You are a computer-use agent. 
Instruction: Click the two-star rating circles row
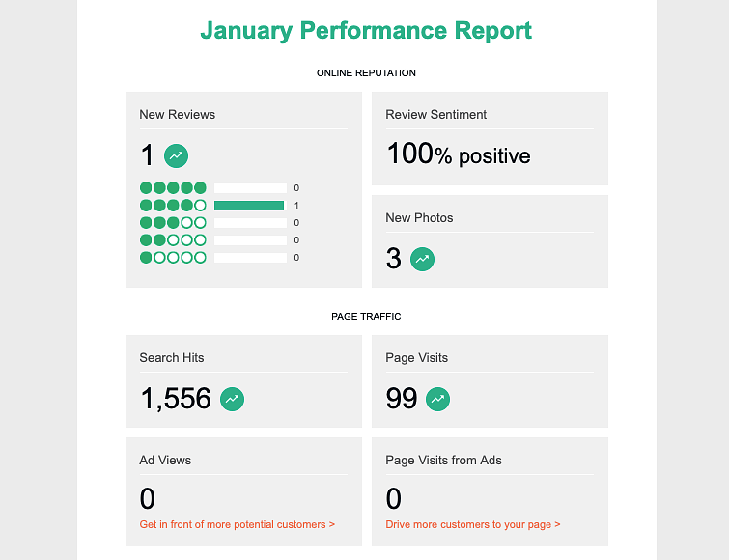click(x=173, y=240)
